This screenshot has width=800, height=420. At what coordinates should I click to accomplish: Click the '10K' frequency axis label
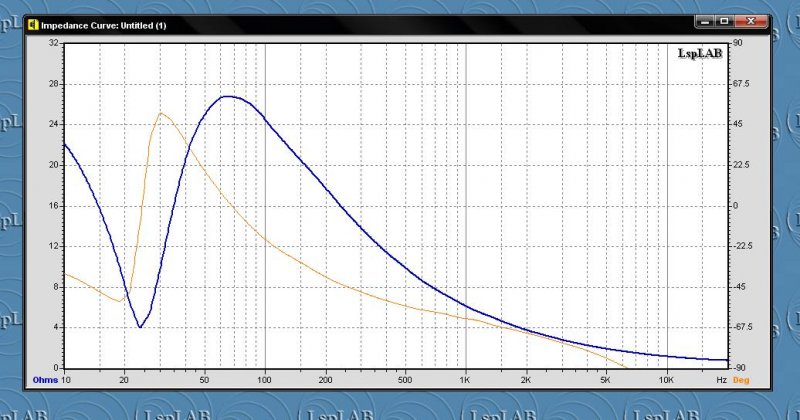[x=666, y=380]
